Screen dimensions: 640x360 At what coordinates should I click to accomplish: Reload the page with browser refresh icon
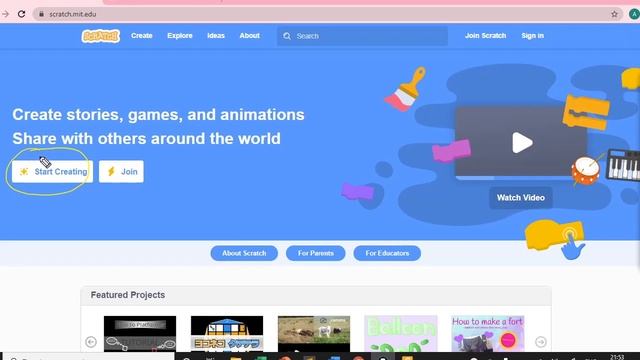click(x=21, y=14)
